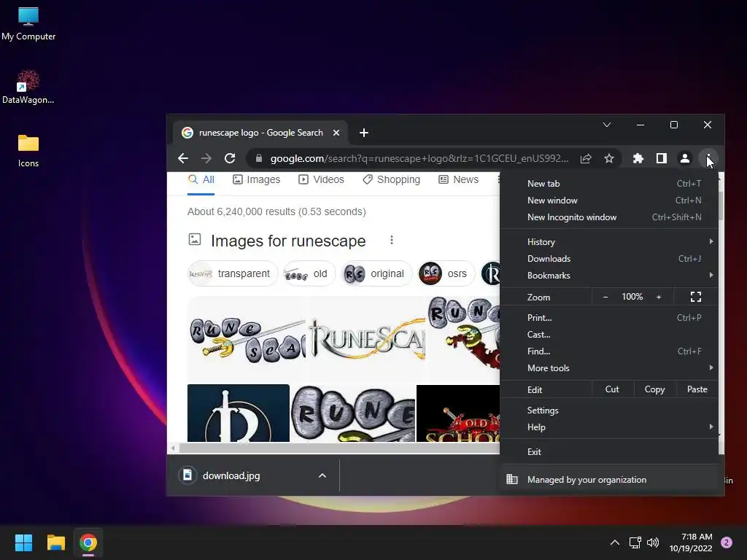Click the address bar URL field
Screen dimensions: 747x560
(x=419, y=158)
